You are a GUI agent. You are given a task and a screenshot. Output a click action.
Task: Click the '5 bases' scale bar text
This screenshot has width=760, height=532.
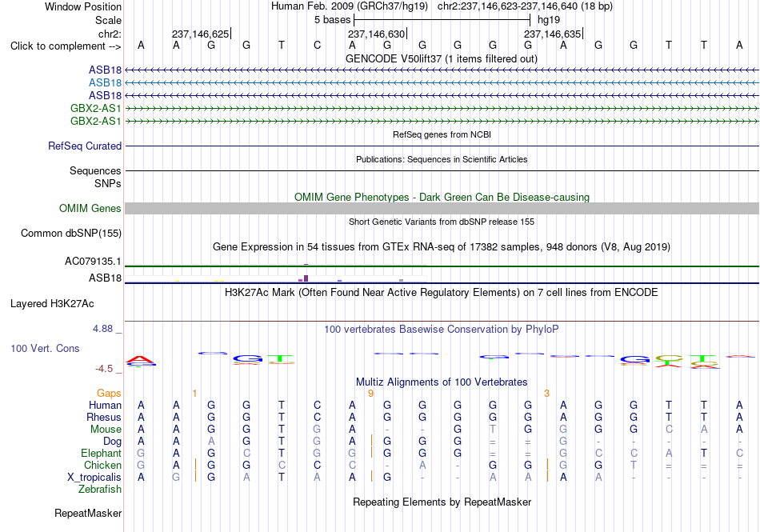pos(332,20)
